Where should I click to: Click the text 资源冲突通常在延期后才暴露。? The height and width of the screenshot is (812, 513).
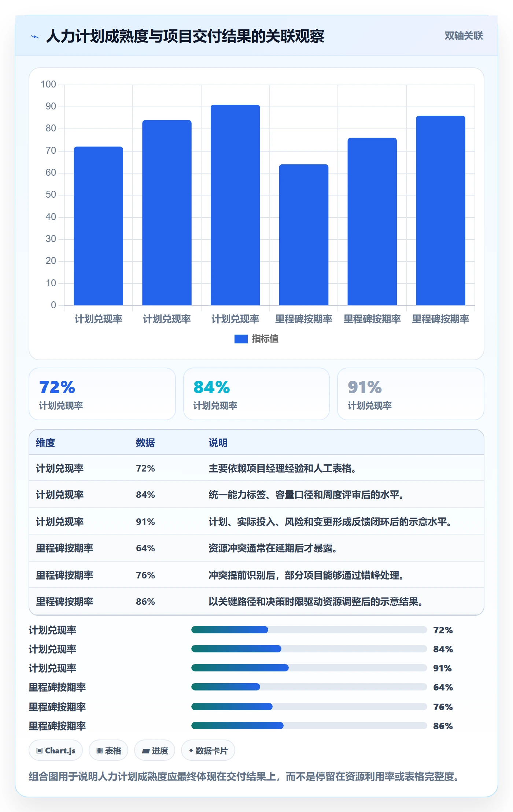273,548
